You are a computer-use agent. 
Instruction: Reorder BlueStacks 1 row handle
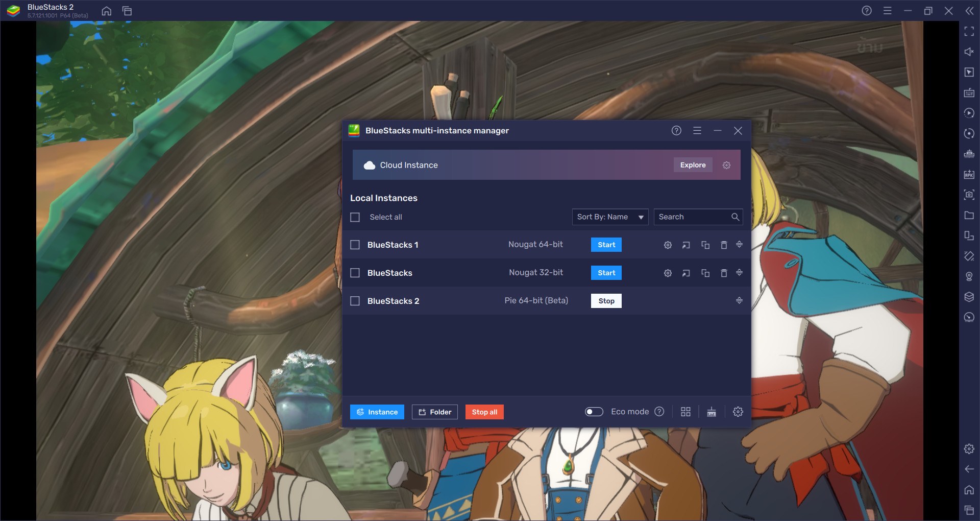pos(739,245)
